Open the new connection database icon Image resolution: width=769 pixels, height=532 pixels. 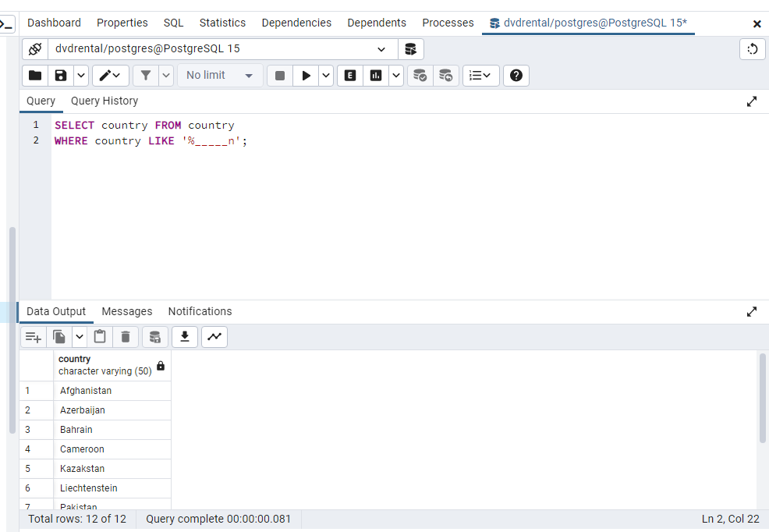click(411, 49)
